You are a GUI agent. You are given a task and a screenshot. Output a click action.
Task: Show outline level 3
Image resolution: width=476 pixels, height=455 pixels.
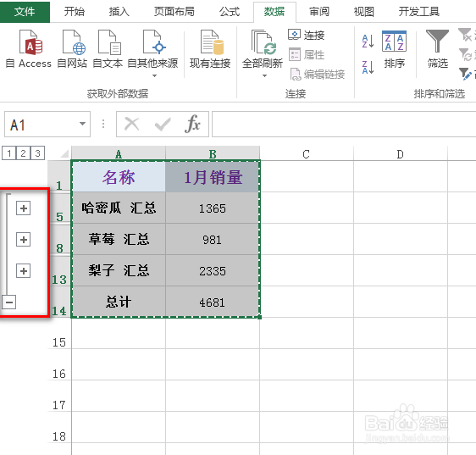pos(37,153)
